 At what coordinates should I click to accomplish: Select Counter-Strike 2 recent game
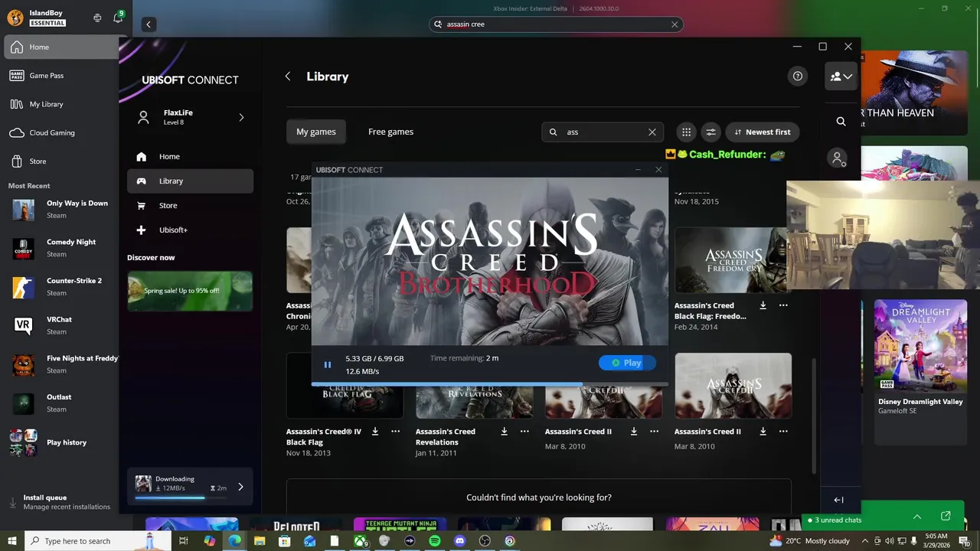[61, 287]
